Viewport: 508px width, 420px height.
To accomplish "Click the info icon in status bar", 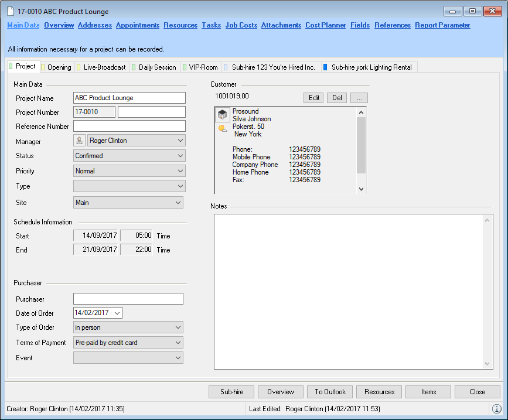I will [496, 409].
